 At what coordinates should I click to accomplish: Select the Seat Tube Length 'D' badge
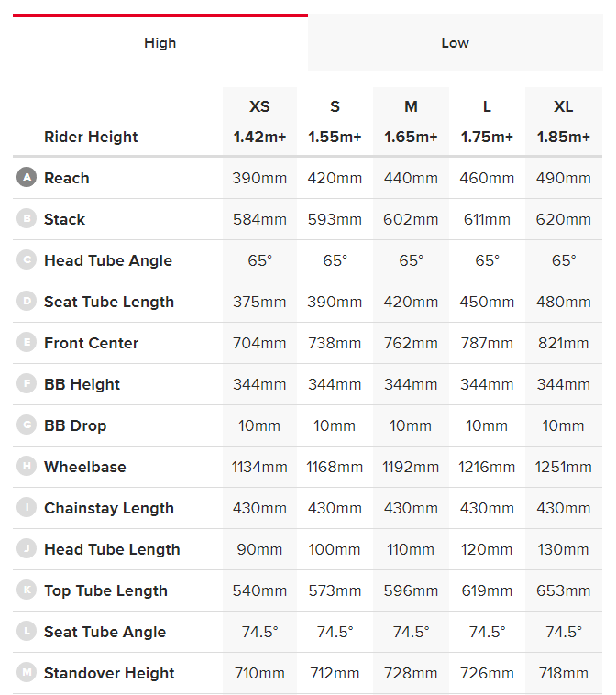(x=27, y=302)
